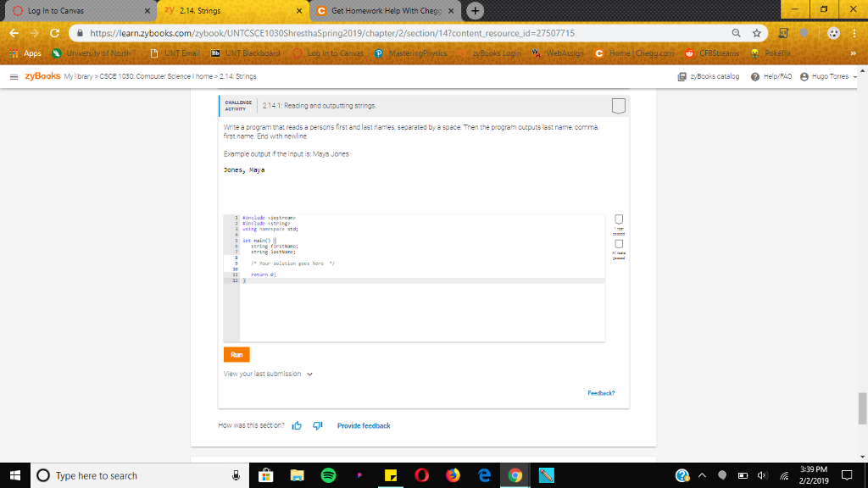Mark the '1 test passed' checkbox
This screenshot has height=488, width=868.
click(618, 219)
